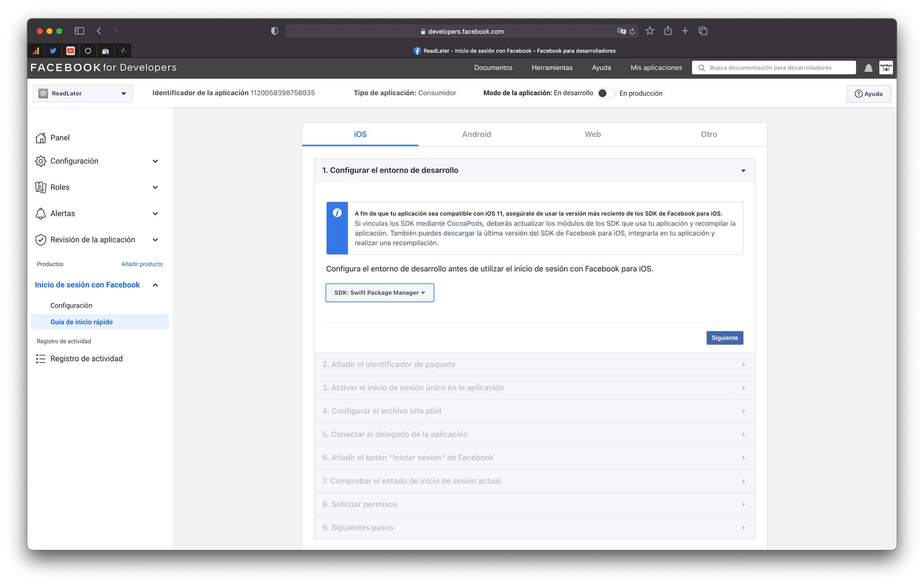
Task: Open a new tab with plus icon
Action: point(685,31)
